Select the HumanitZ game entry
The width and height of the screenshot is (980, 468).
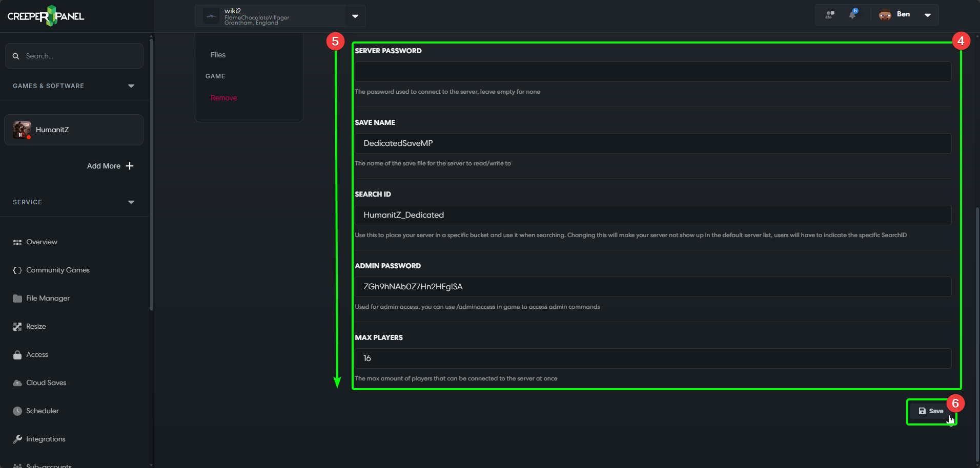[74, 130]
